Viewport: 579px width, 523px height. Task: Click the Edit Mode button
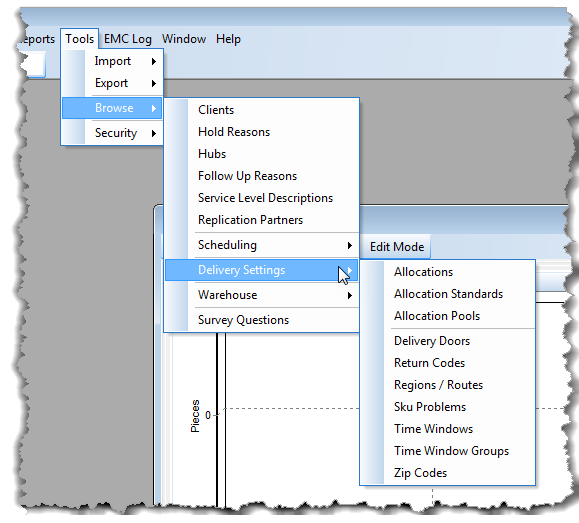pyautogui.click(x=397, y=247)
